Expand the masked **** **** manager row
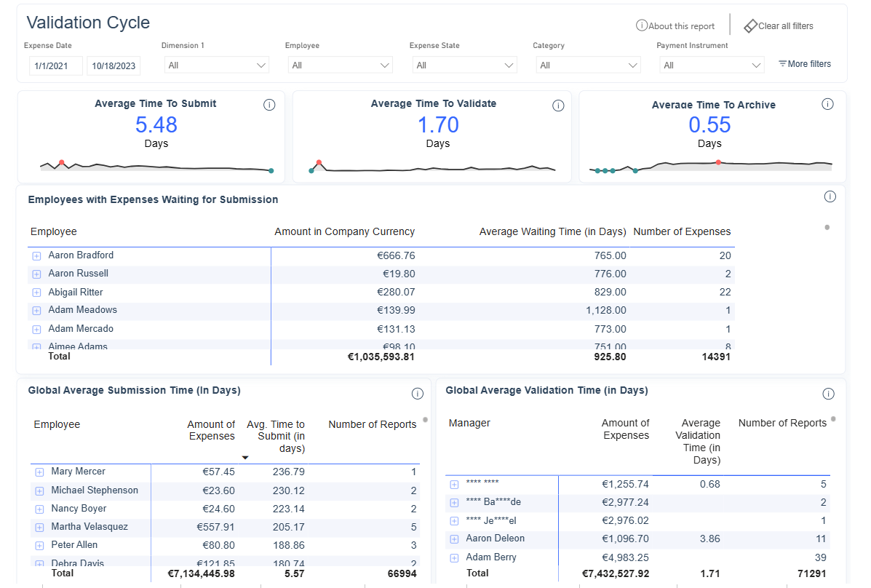 [454, 485]
